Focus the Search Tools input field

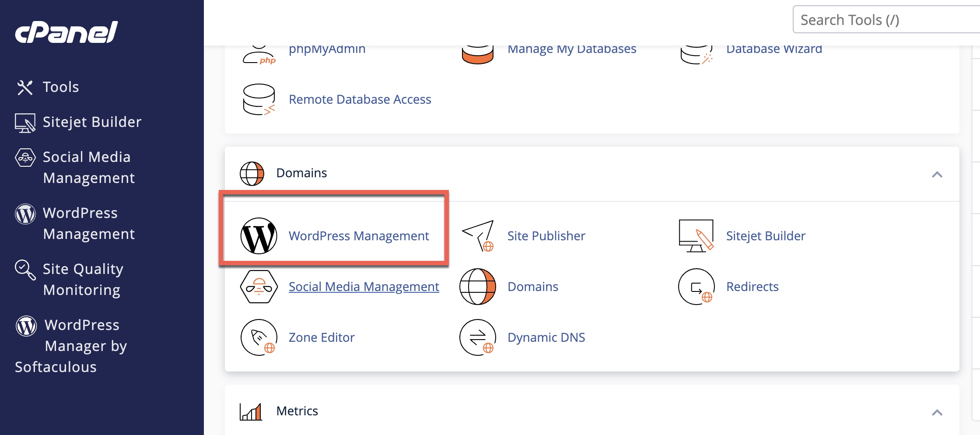886,20
